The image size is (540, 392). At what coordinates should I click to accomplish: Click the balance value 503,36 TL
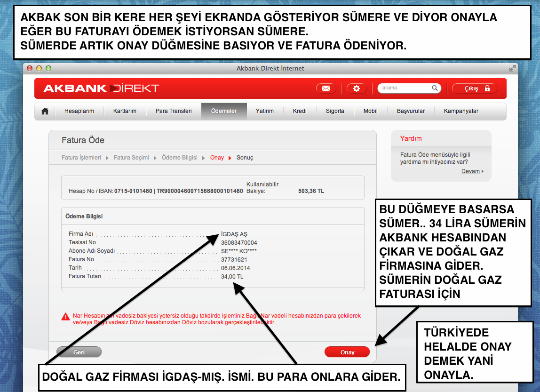pyautogui.click(x=311, y=191)
